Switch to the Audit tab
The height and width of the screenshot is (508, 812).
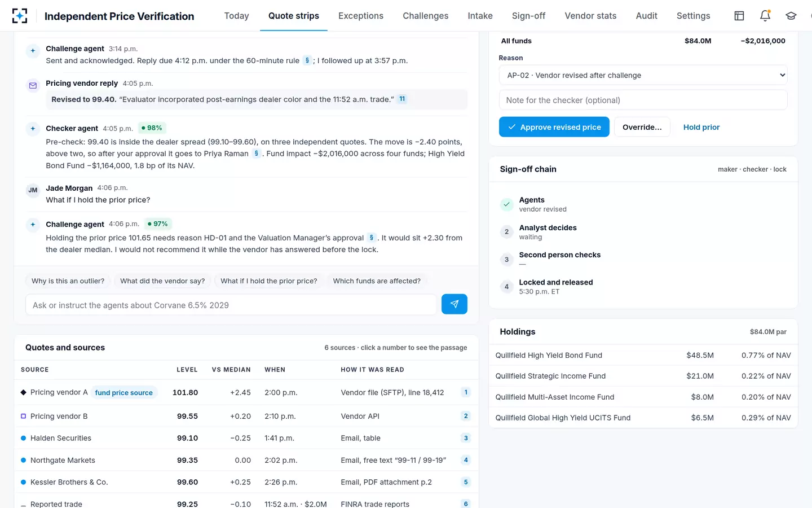[x=647, y=16]
